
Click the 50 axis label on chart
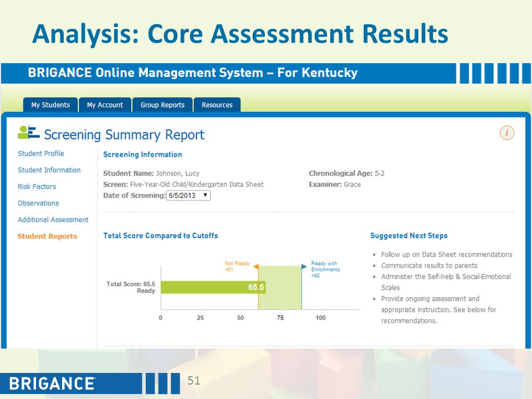point(241,318)
